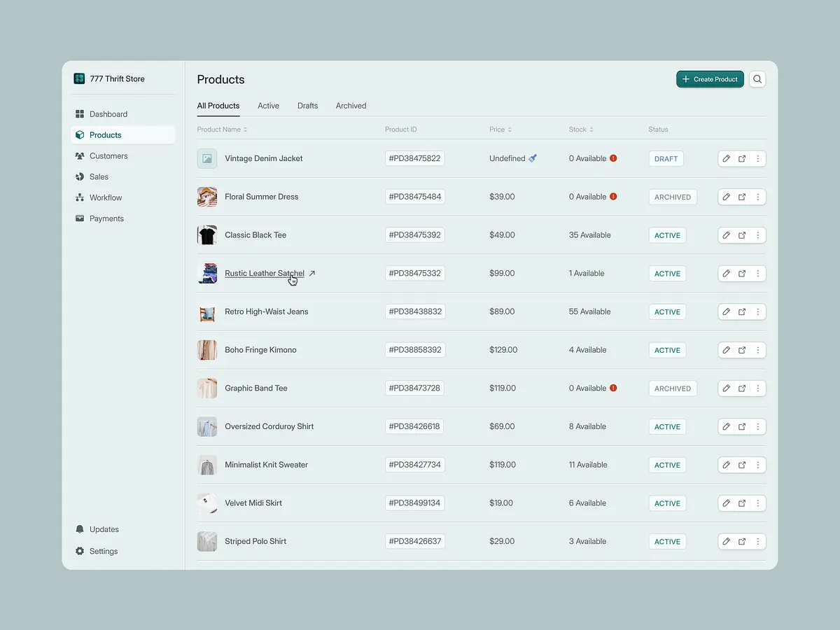Sort products by the Price column

coord(500,129)
